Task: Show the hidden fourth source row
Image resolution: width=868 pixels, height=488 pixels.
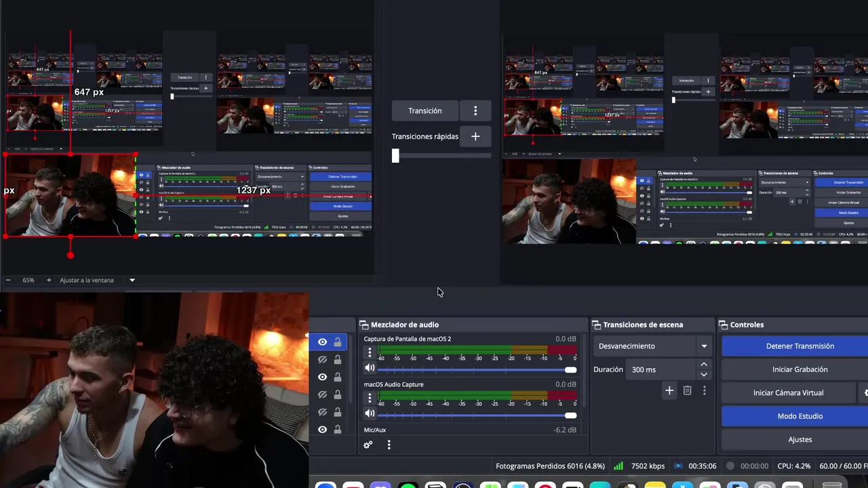Action: tap(322, 394)
